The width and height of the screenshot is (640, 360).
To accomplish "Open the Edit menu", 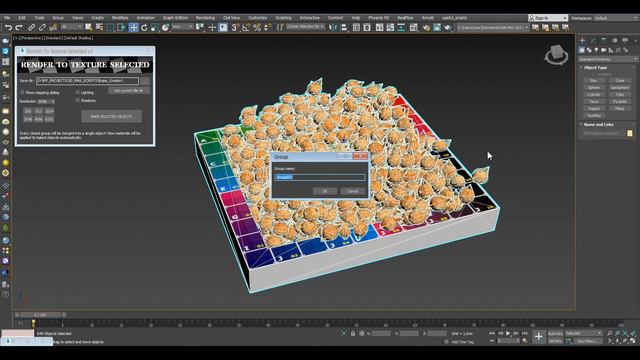I will point(22,18).
